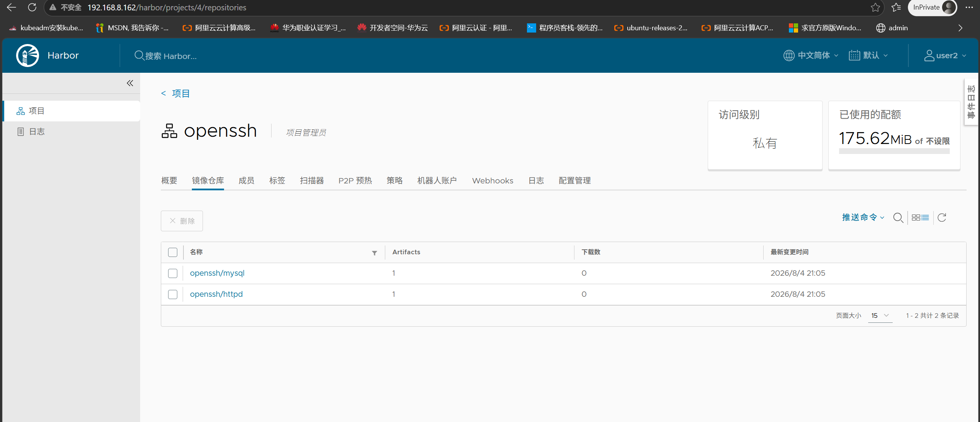Open the 机器人账户 tab
This screenshot has width=980, height=422.
point(437,181)
